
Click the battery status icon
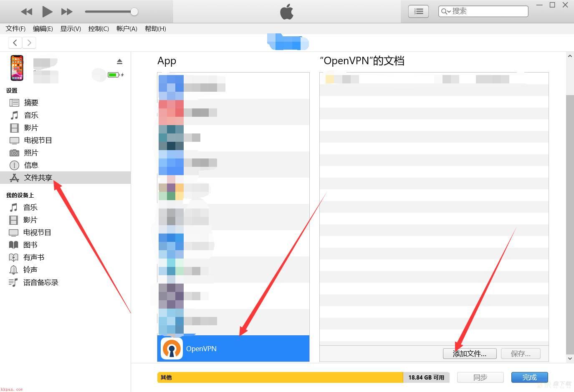pos(114,75)
